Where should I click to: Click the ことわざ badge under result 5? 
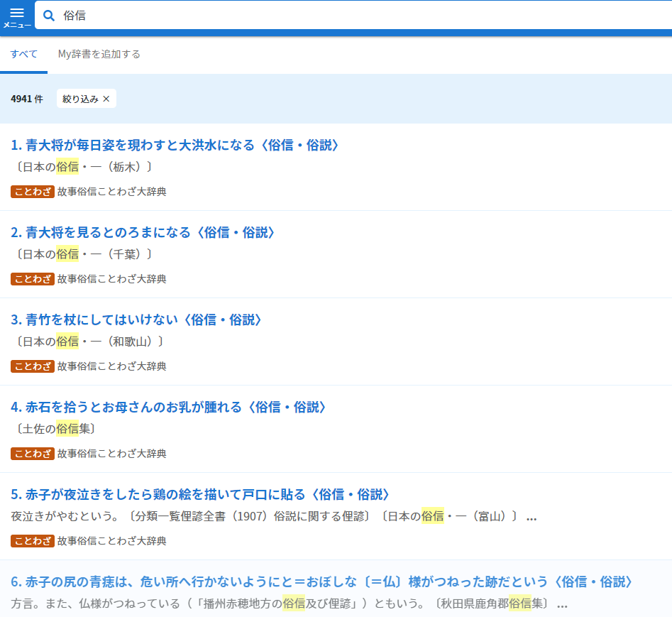(x=33, y=541)
